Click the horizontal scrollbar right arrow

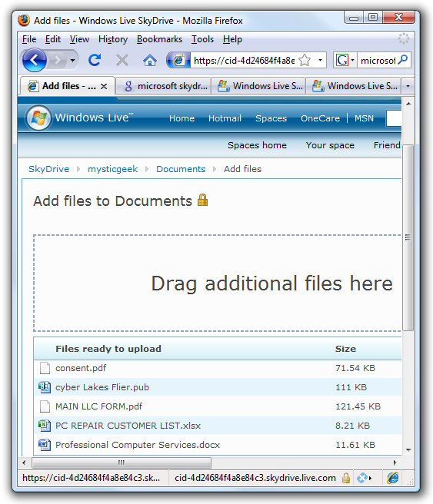(395, 463)
